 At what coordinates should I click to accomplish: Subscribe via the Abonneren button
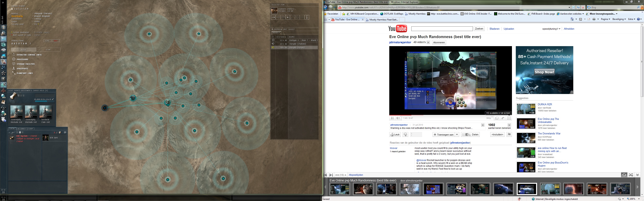(439, 42)
